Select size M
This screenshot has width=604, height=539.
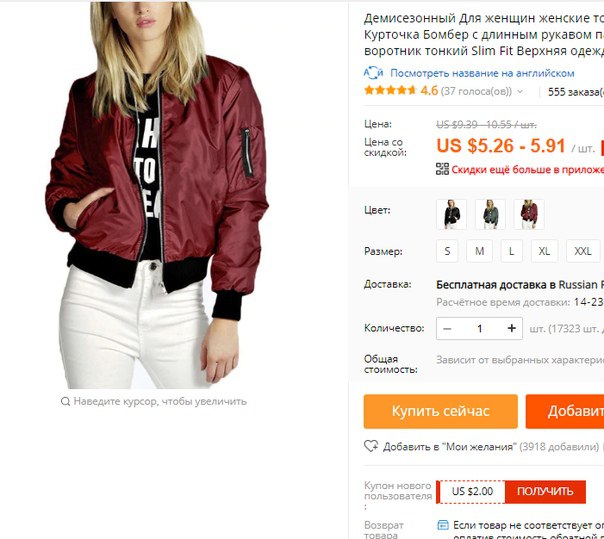click(479, 251)
